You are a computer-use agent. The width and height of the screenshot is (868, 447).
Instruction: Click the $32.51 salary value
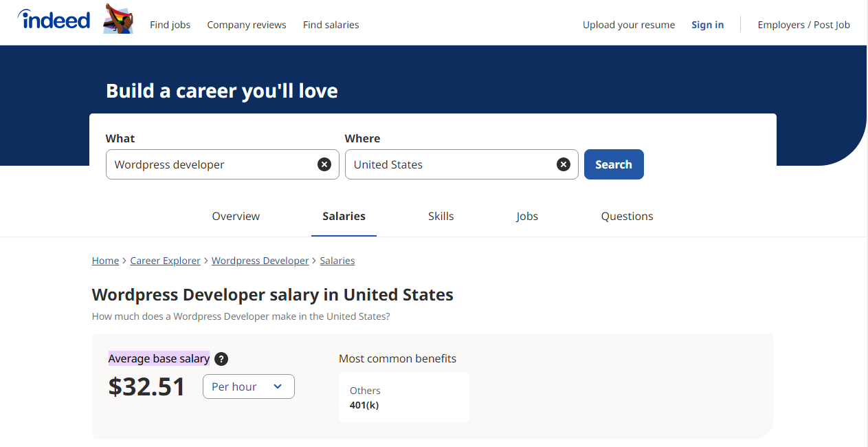click(147, 386)
